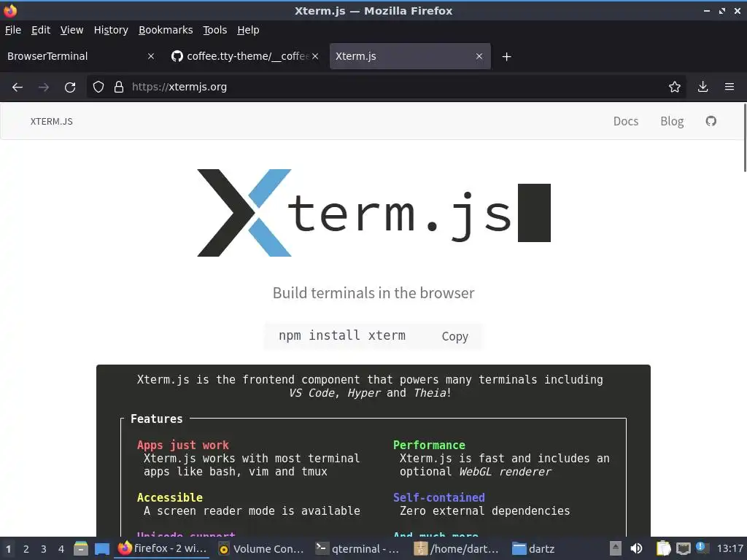Reload the current page
The height and width of the screenshot is (560, 747).
[70, 87]
